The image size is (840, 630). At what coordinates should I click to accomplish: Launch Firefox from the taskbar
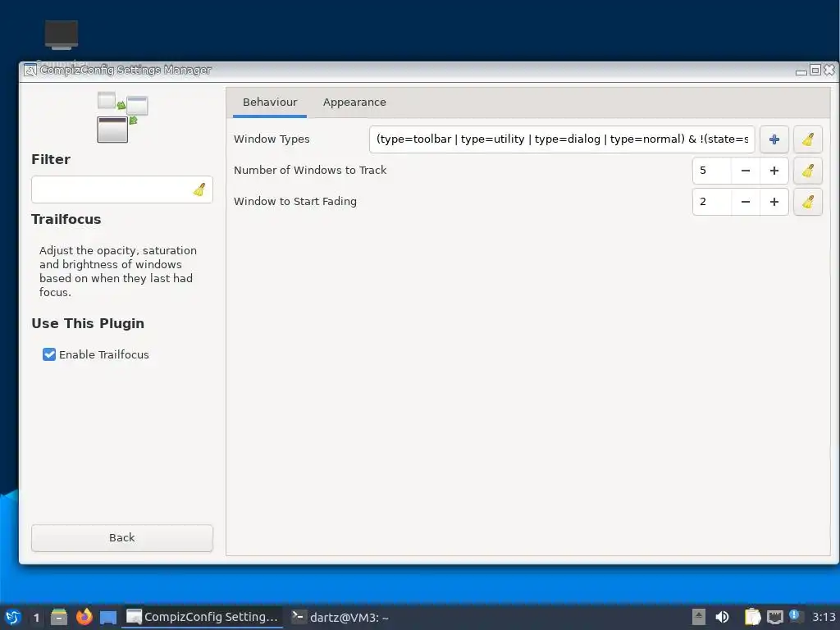pos(84,617)
